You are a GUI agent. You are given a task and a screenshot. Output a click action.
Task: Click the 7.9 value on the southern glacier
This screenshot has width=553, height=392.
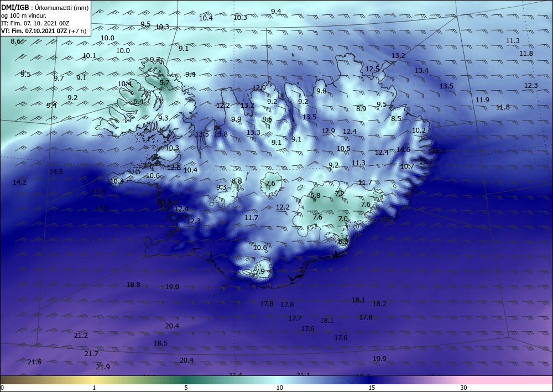coord(260,271)
